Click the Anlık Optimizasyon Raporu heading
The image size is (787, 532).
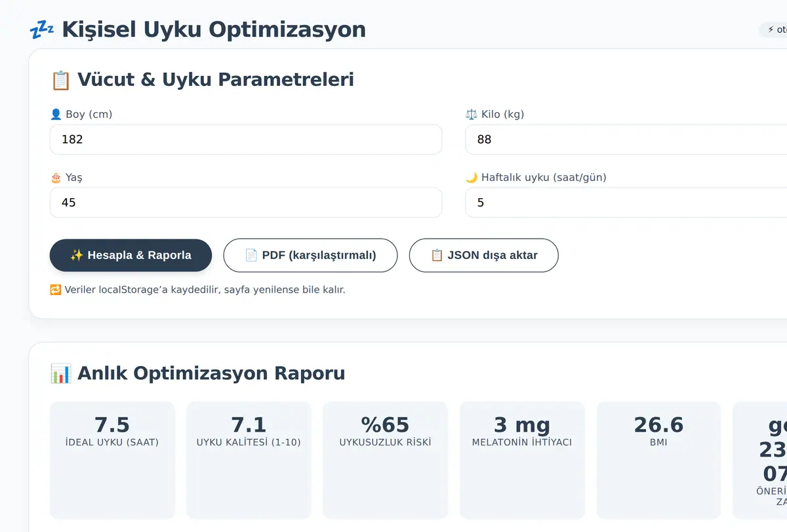211,373
